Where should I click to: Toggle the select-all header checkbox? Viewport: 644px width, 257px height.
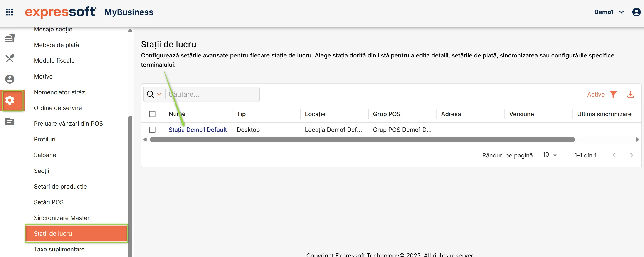click(152, 114)
